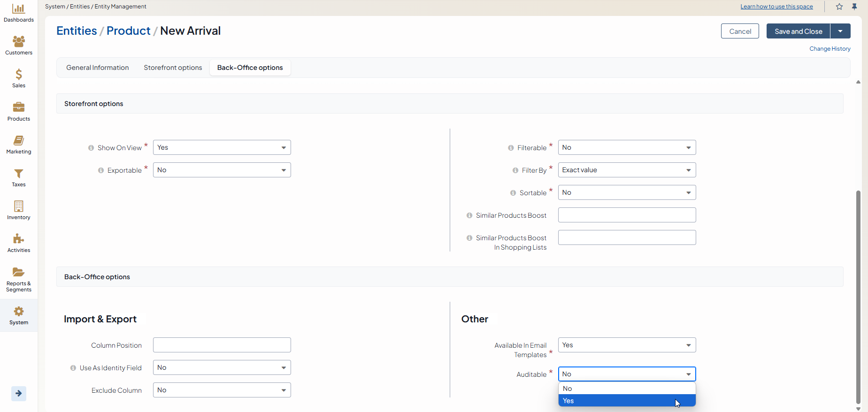Switch to the General Information tab
Image resolution: width=868 pixels, height=412 pixels.
[98, 68]
